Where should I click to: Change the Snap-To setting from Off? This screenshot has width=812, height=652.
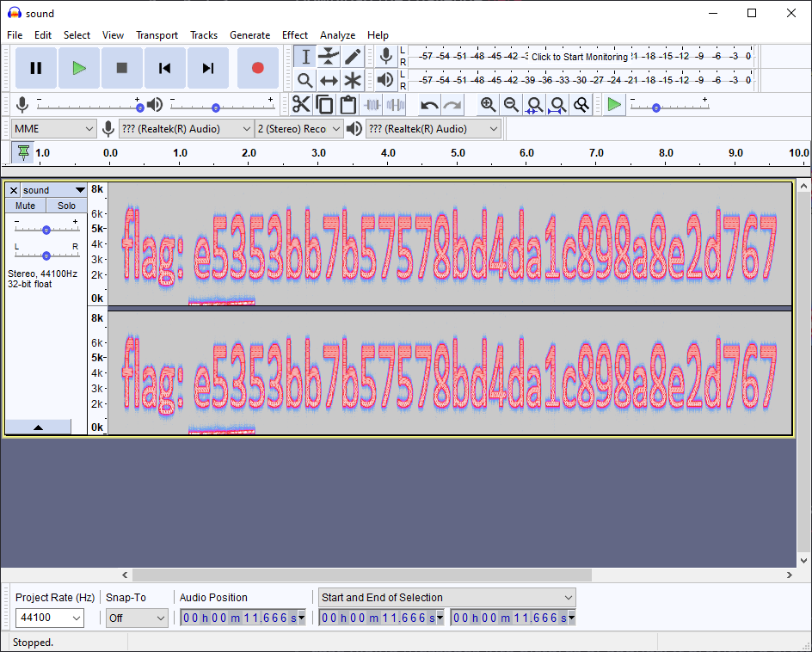point(137,618)
